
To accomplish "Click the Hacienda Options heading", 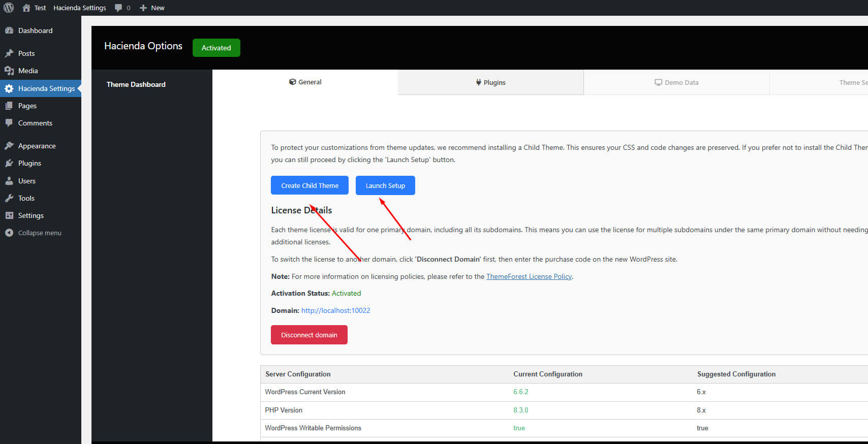I will (x=143, y=46).
